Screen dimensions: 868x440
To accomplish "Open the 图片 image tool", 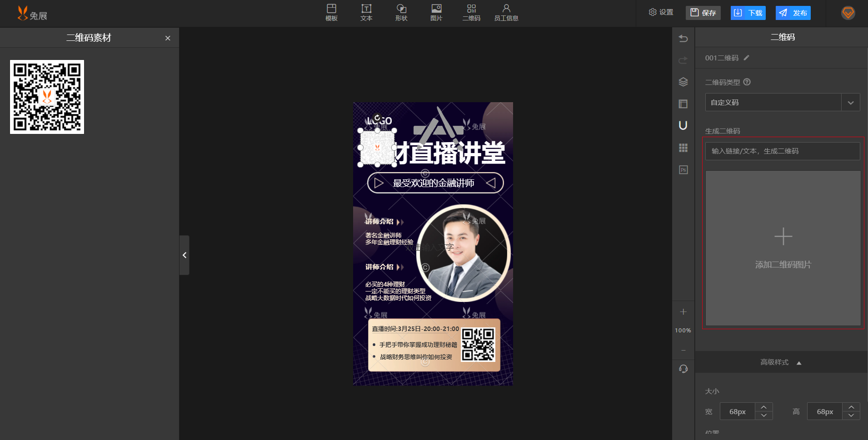I will click(x=436, y=13).
